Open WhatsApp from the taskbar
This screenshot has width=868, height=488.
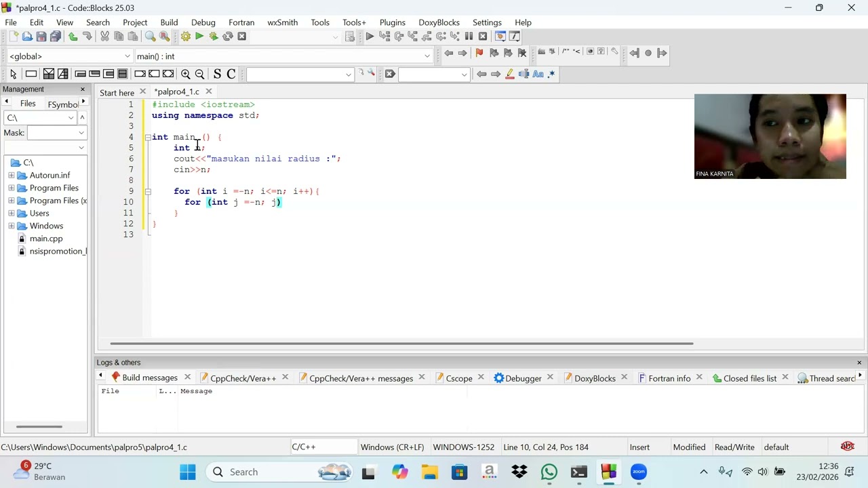pos(549,472)
